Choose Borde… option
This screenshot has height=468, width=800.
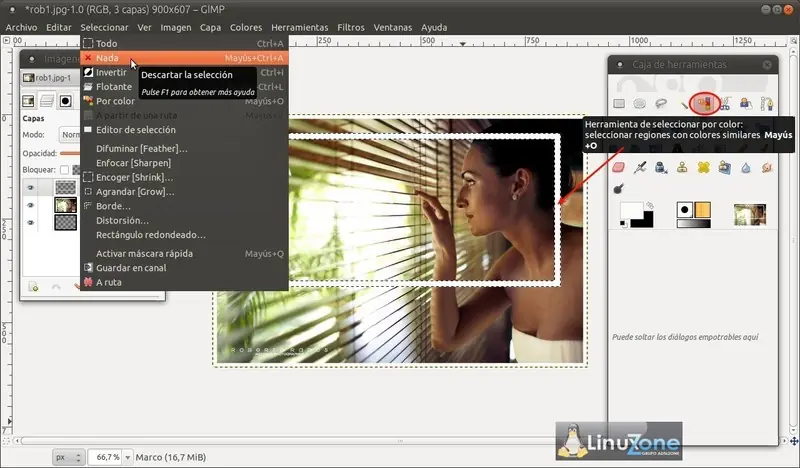coord(184,206)
